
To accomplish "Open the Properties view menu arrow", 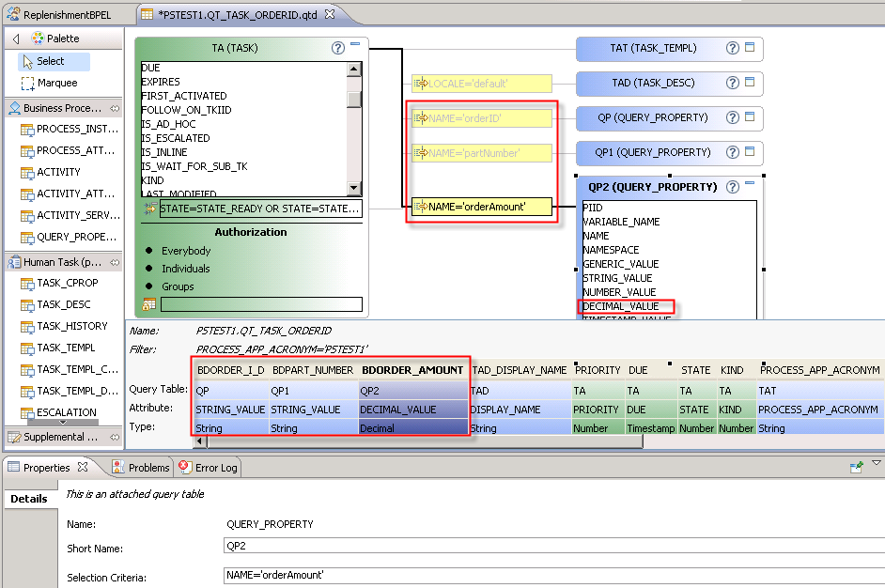I will (876, 463).
